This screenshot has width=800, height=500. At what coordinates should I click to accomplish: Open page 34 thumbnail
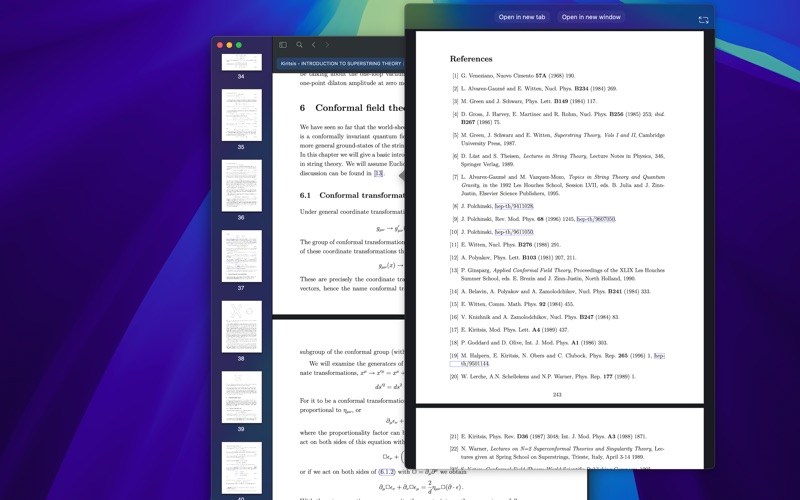click(241, 62)
